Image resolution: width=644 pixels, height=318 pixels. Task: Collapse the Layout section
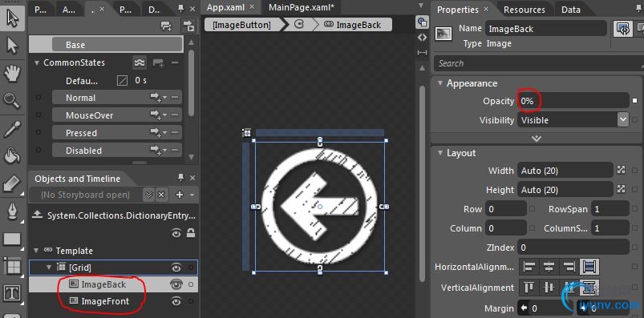tap(439, 153)
